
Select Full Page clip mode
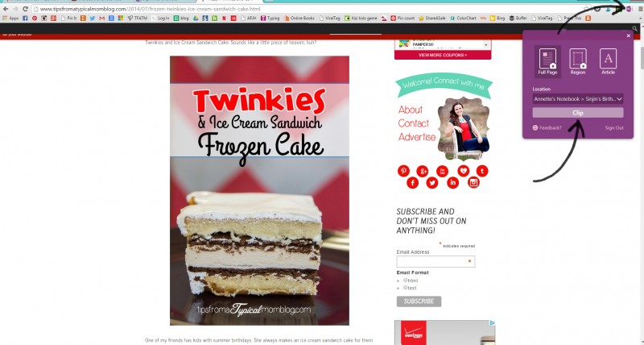(547, 61)
